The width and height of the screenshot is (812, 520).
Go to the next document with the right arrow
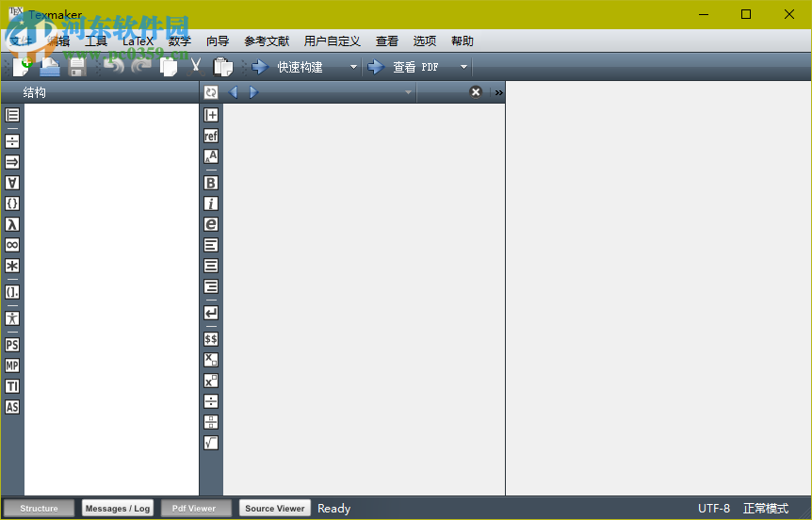point(253,92)
